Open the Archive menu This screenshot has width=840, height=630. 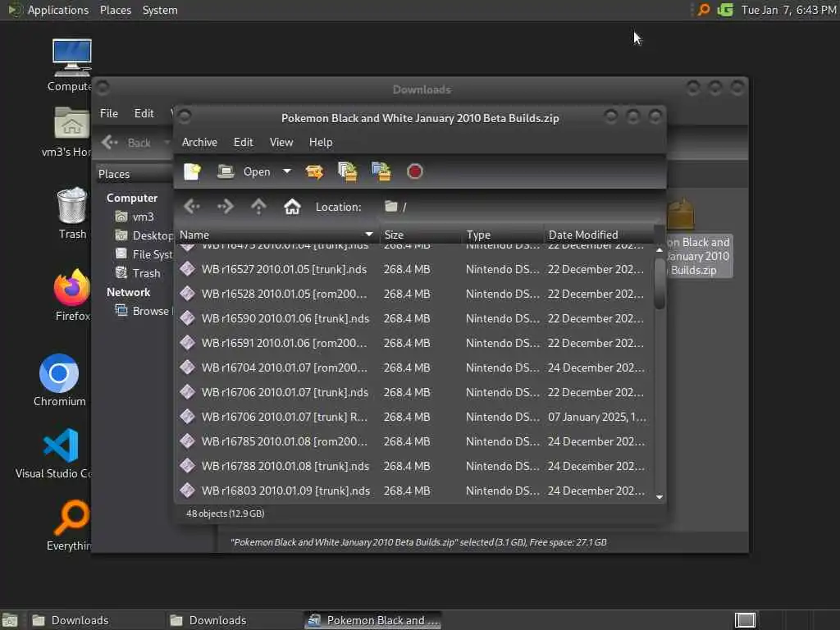coord(199,142)
